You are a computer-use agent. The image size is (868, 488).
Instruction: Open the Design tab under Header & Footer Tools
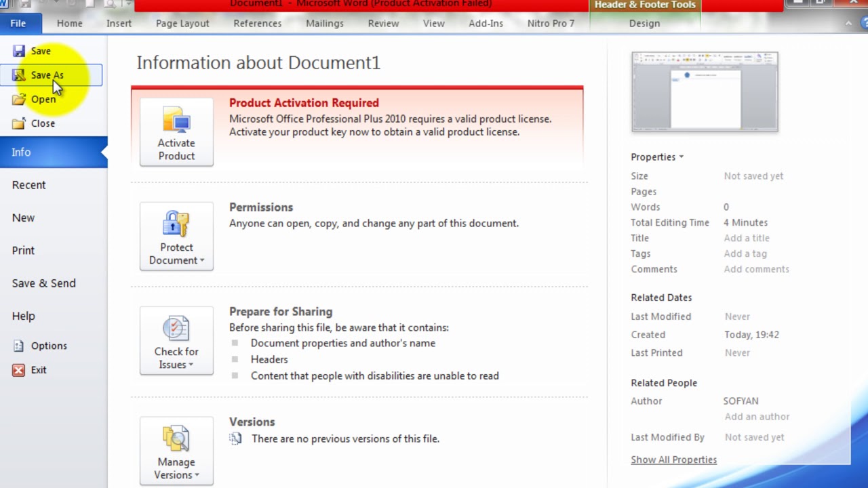point(645,23)
